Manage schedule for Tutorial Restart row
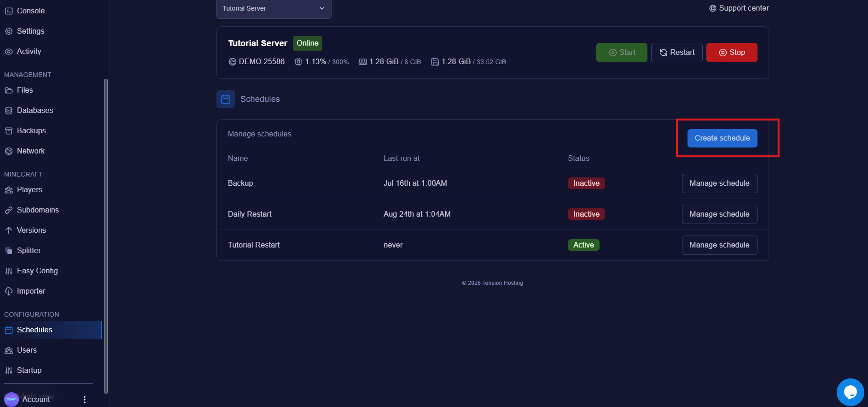Screen dimensions: 868x407 719,245
